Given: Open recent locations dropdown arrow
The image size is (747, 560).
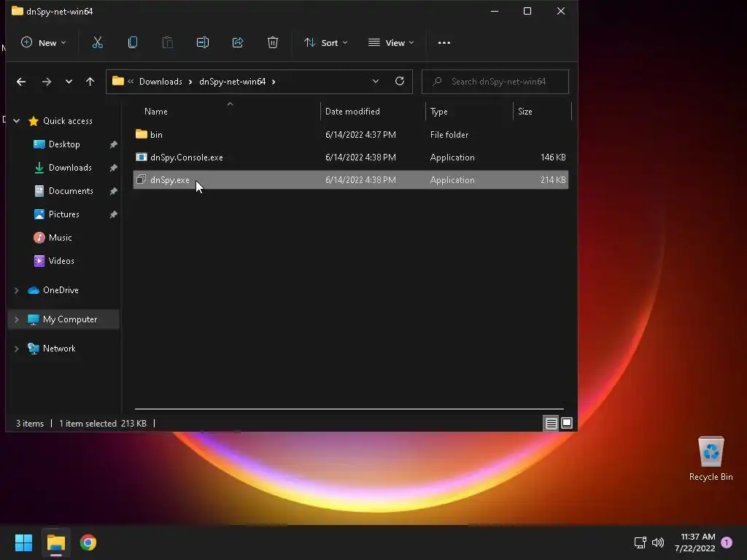Looking at the screenshot, I should point(69,82).
